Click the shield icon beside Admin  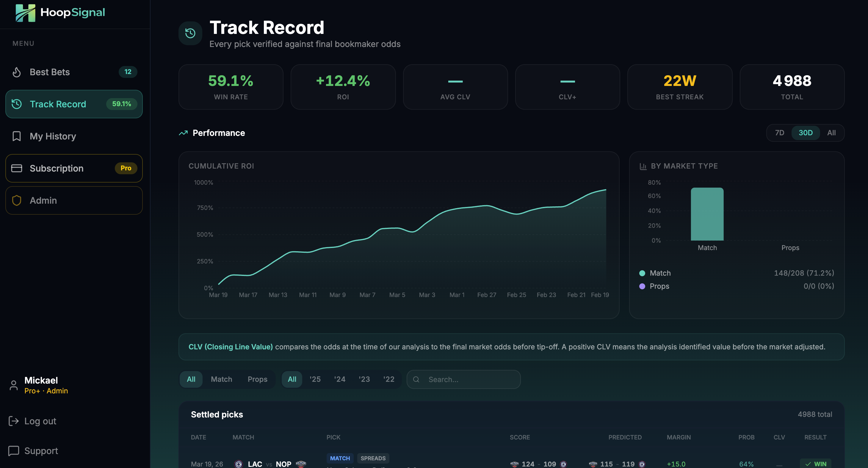click(x=17, y=201)
